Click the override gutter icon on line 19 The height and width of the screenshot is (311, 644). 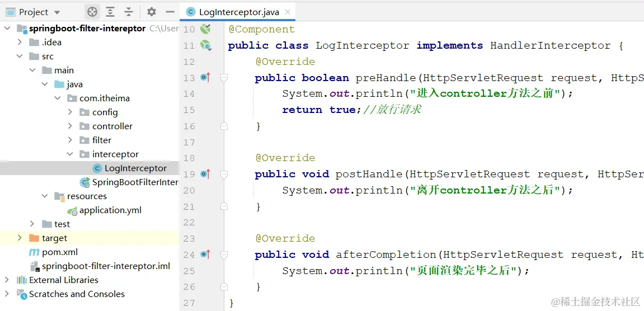205,174
